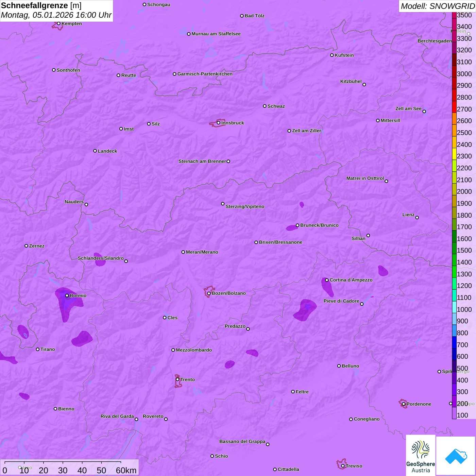
Task: Click the Innsbruck city marker circle
Action: coord(218,123)
